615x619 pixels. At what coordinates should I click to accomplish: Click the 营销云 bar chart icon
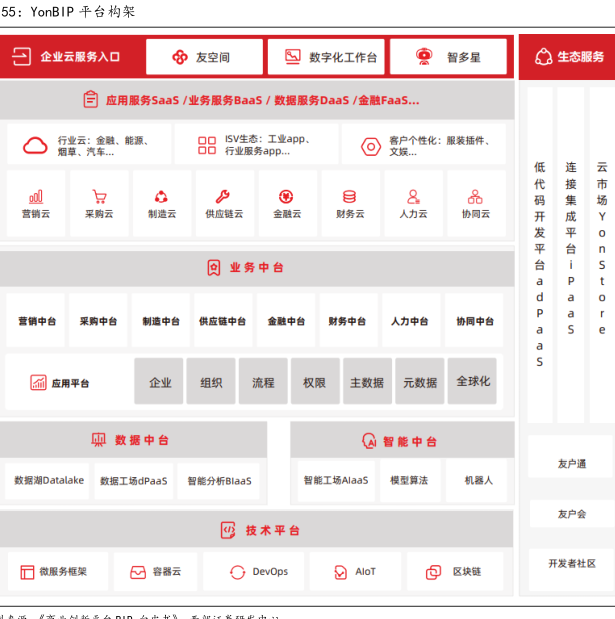[x=36, y=197]
